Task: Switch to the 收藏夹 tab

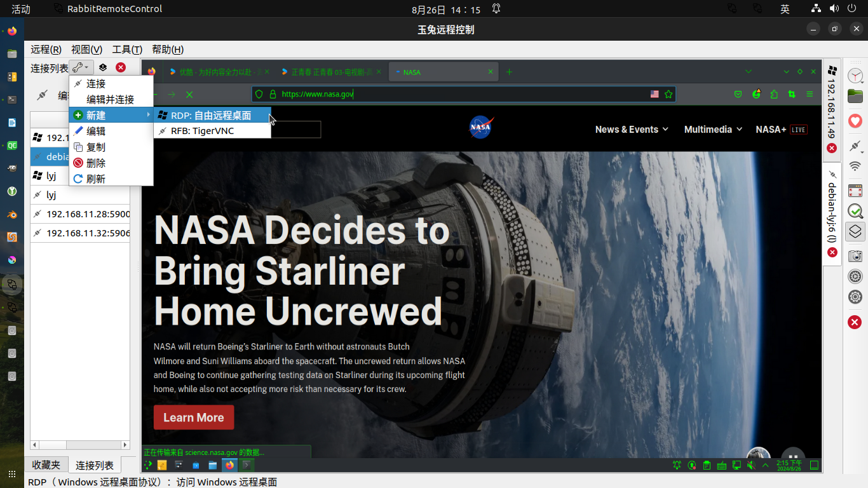Action: (x=46, y=465)
